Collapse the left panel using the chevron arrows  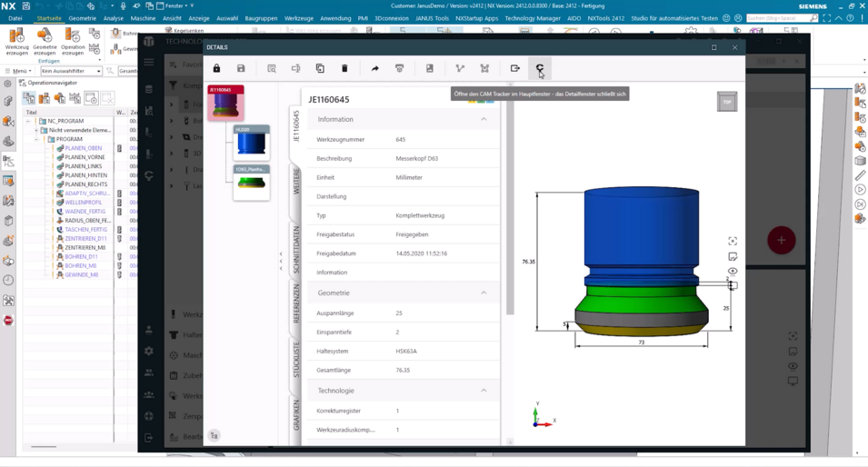tap(281, 261)
